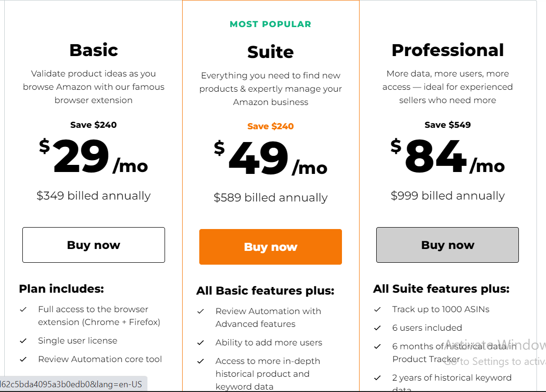Click checkmark for Review Automation with Advanced features
Viewport: 546px width, 392px height.
tap(201, 312)
